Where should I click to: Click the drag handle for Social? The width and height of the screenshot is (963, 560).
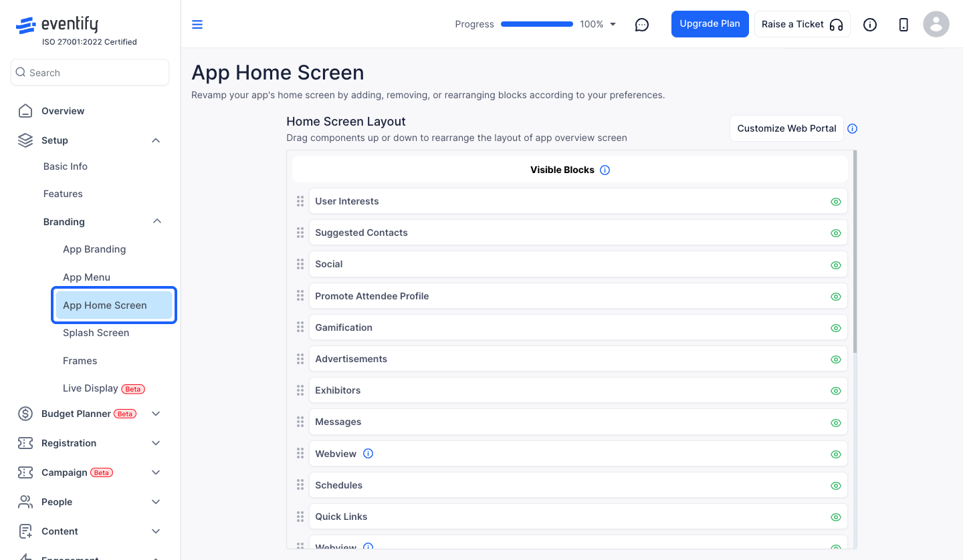[x=300, y=264]
